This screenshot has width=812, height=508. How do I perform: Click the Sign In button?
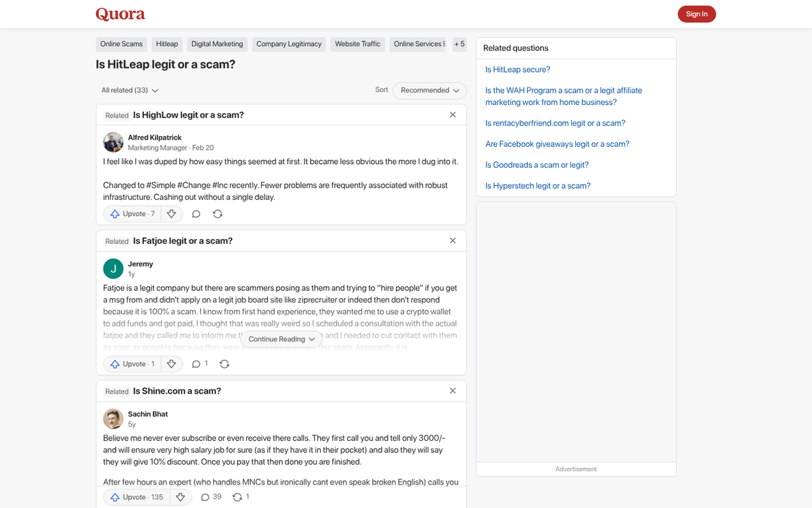tap(696, 14)
